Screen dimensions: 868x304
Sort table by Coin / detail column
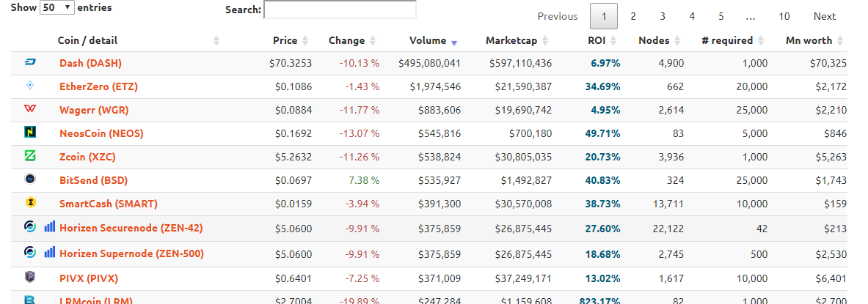139,40
